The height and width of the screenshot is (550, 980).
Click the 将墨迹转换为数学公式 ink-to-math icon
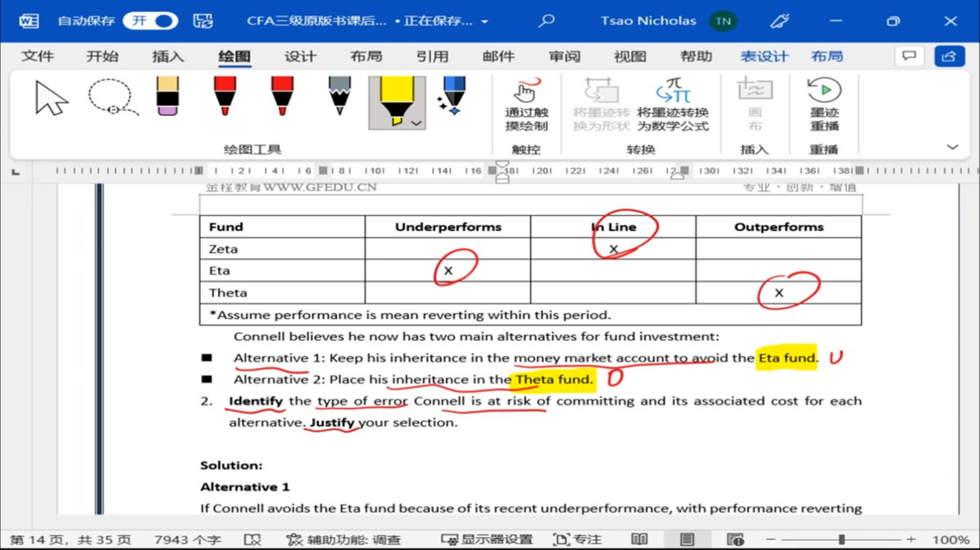[x=673, y=104]
